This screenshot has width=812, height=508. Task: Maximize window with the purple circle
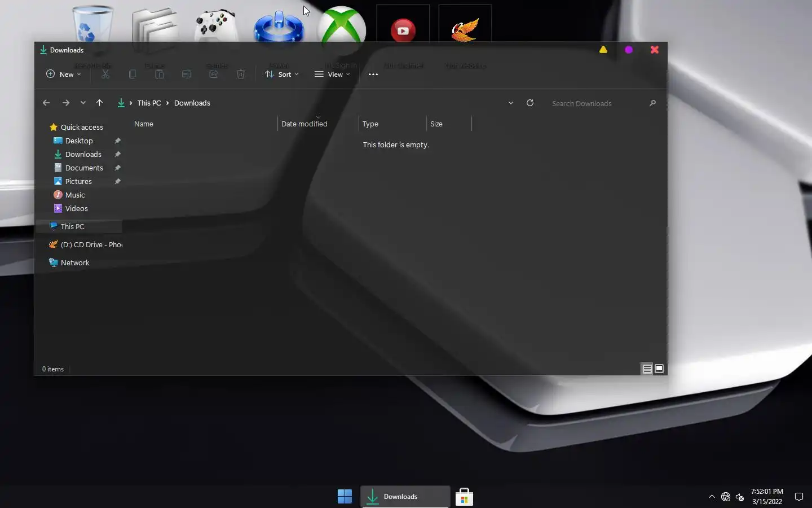629,50
